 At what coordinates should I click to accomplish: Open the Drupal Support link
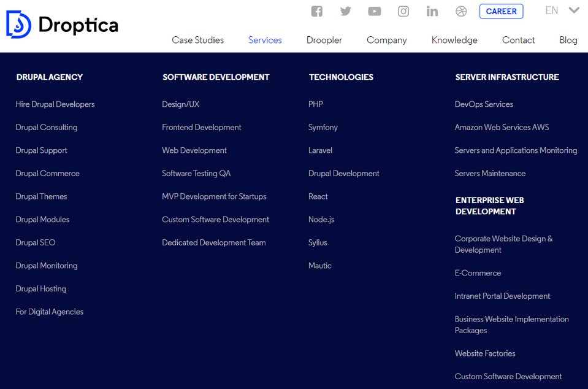(41, 150)
